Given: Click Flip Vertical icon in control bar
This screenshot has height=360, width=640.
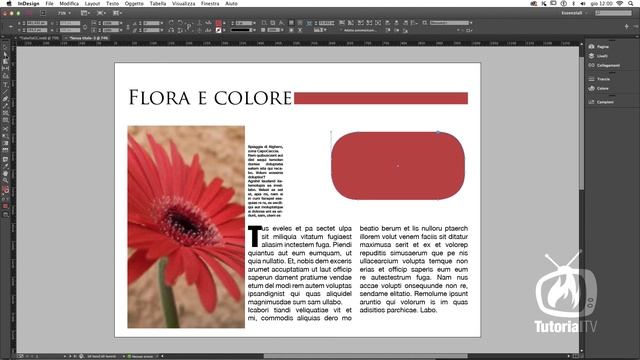Looking at the screenshot, I should pyautogui.click(x=180, y=30).
